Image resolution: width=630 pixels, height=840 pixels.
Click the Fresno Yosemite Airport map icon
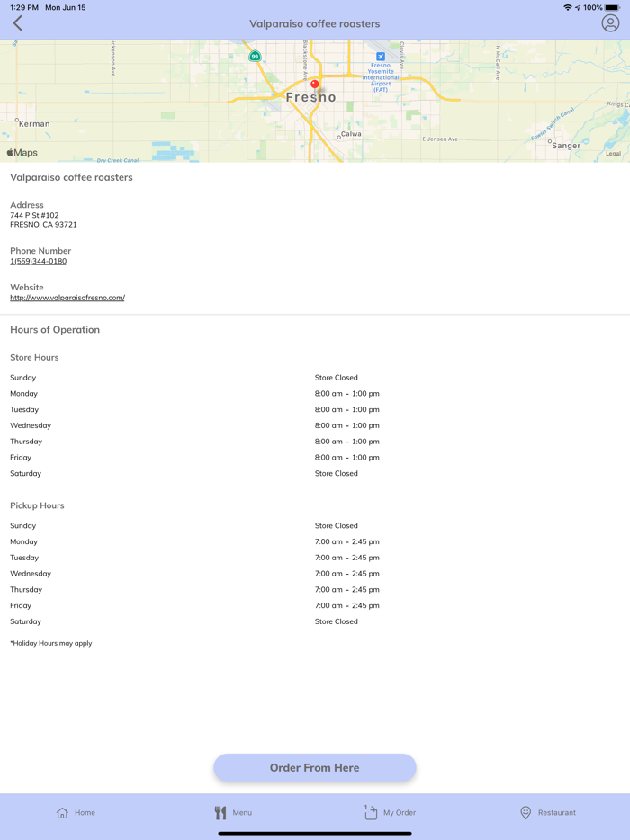[380, 57]
